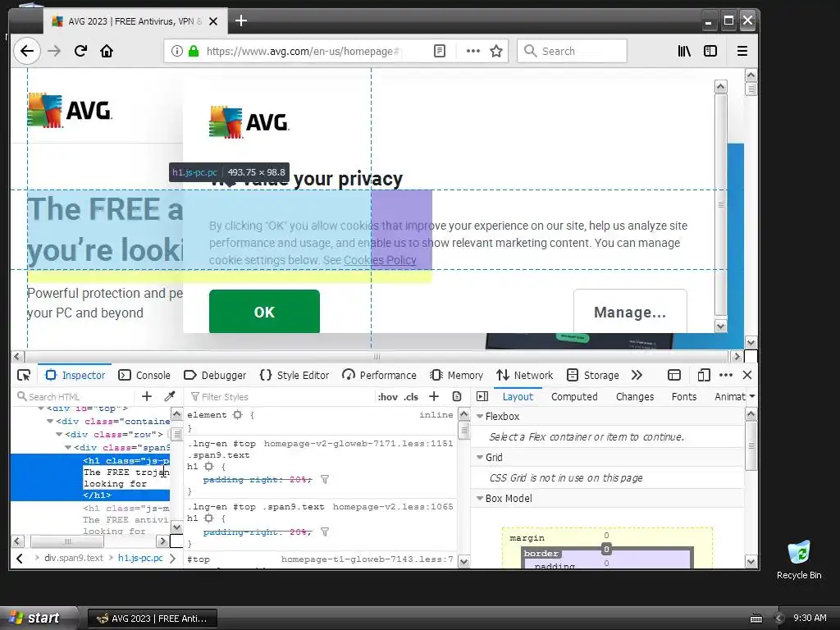This screenshot has width=840, height=630.
Task: Toggle reader view icon in address bar
Action: click(440, 51)
